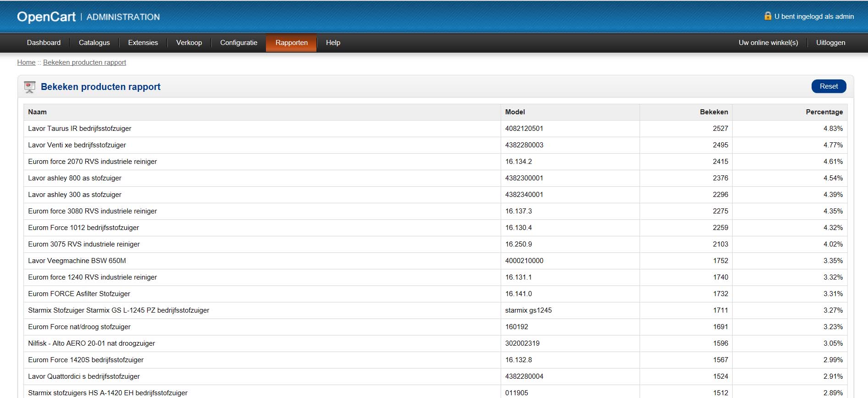Screen dimensions: 868x398
Task: Click the view count 2415
Action: 720,162
